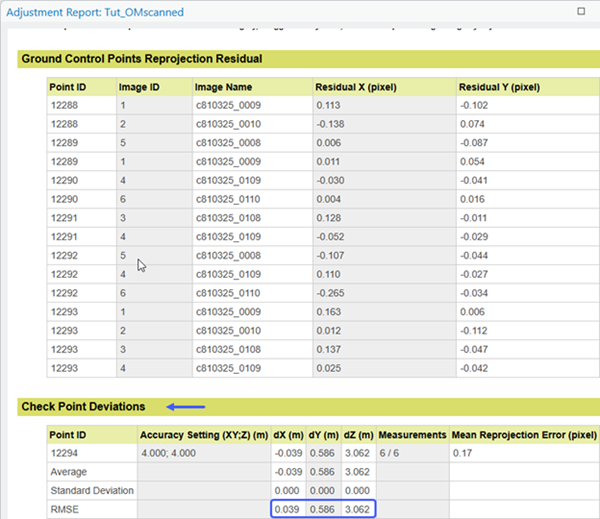Viewport: 600px width, 519px height.
Task: Click the Point ID header in residual table
Action: [68, 87]
